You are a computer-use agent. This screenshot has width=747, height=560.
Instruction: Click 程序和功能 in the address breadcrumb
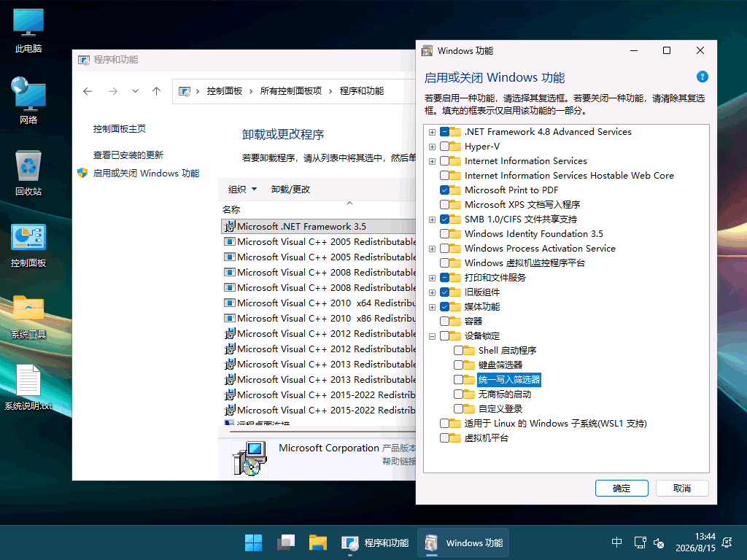362,91
